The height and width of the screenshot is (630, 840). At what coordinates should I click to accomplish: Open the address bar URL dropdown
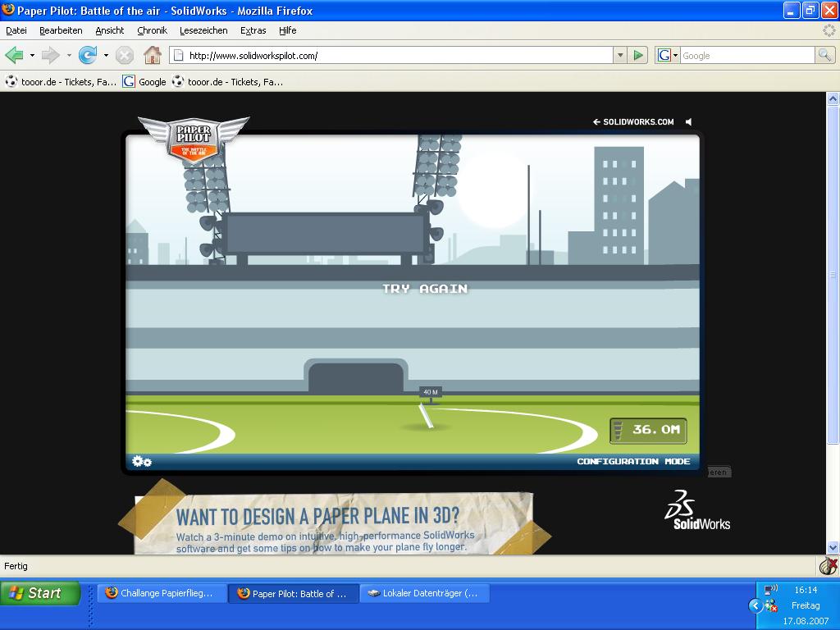620,55
